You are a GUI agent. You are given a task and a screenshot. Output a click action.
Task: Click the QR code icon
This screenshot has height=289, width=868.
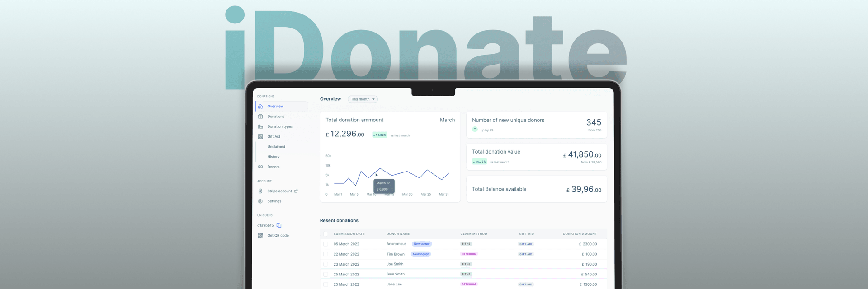point(260,235)
